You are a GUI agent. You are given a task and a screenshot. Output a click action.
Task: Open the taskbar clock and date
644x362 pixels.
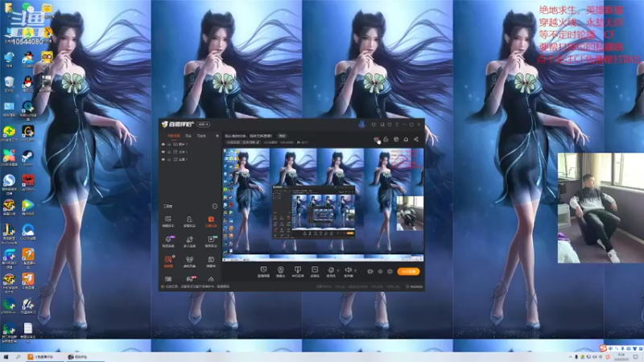pos(621,357)
